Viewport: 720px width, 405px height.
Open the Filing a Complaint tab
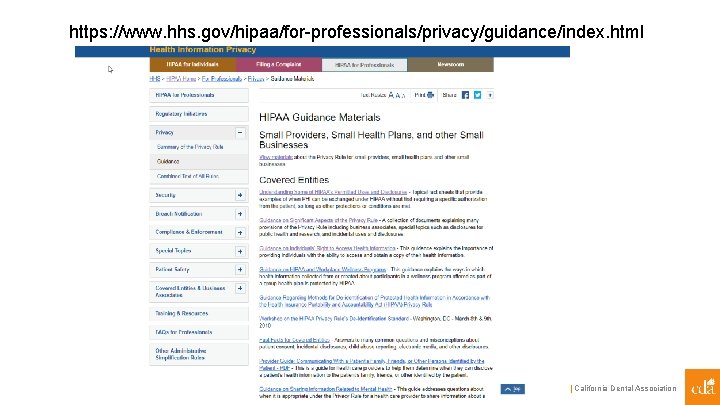(279, 65)
